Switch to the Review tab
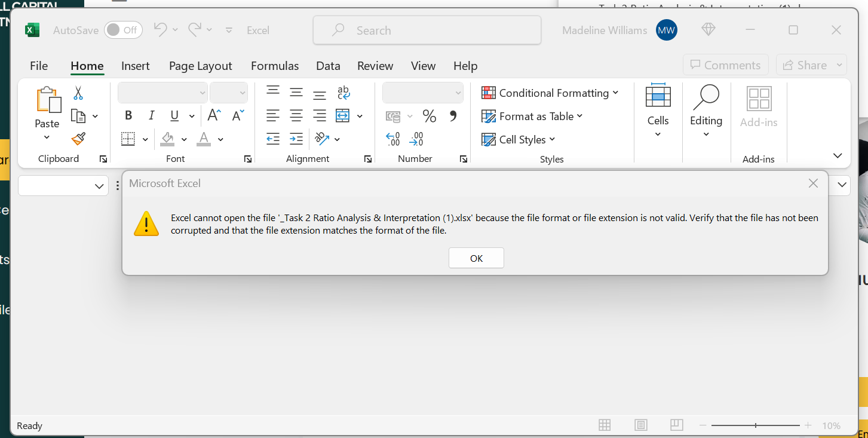The width and height of the screenshot is (868, 438). [x=375, y=66]
